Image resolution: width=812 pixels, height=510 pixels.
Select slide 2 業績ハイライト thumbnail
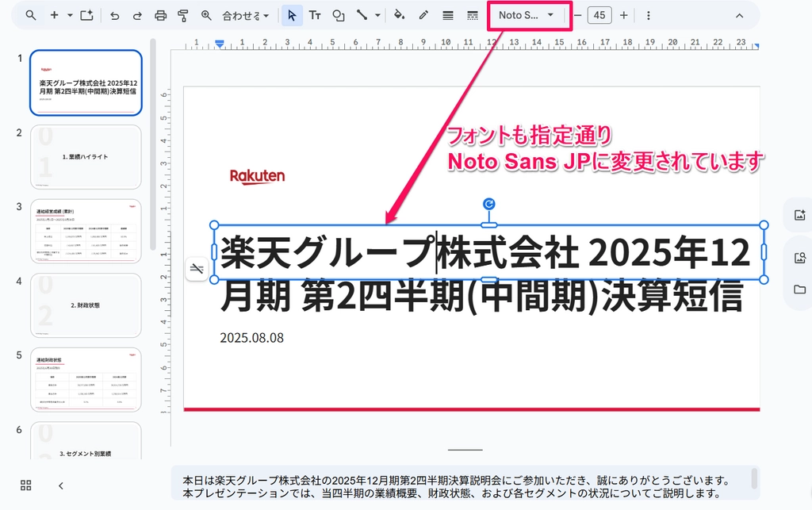point(86,157)
